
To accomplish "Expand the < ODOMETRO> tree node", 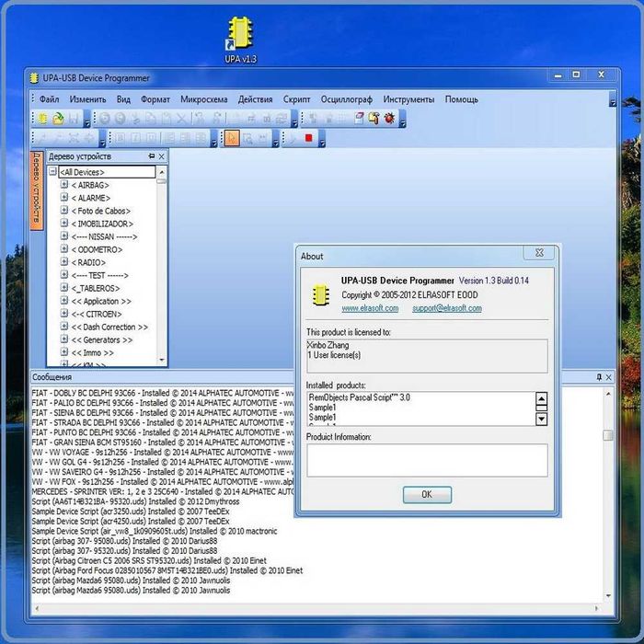I will 64,249.
